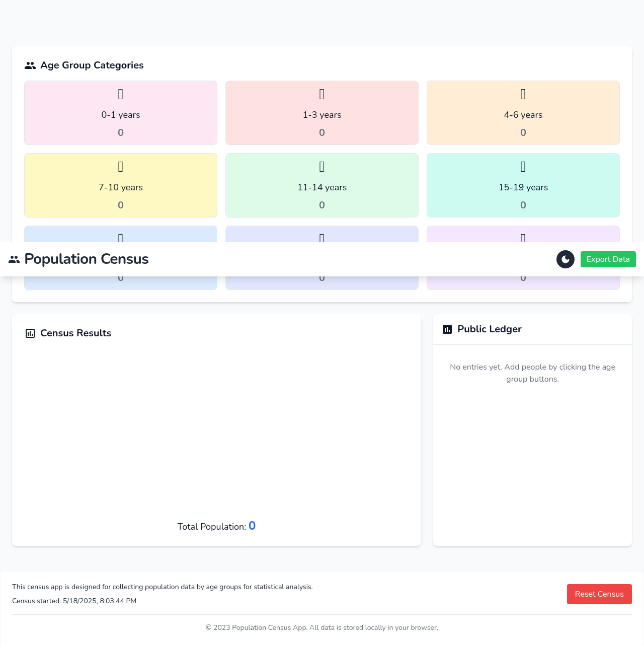Select the 7-10 years age group card

(120, 185)
